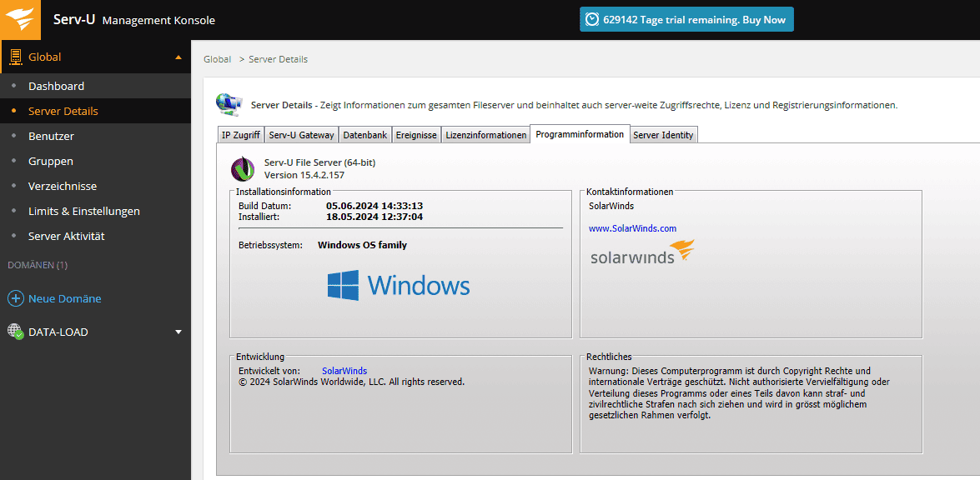Click the Server Details computer icon
Screen dimensions: 980x480
(229, 105)
